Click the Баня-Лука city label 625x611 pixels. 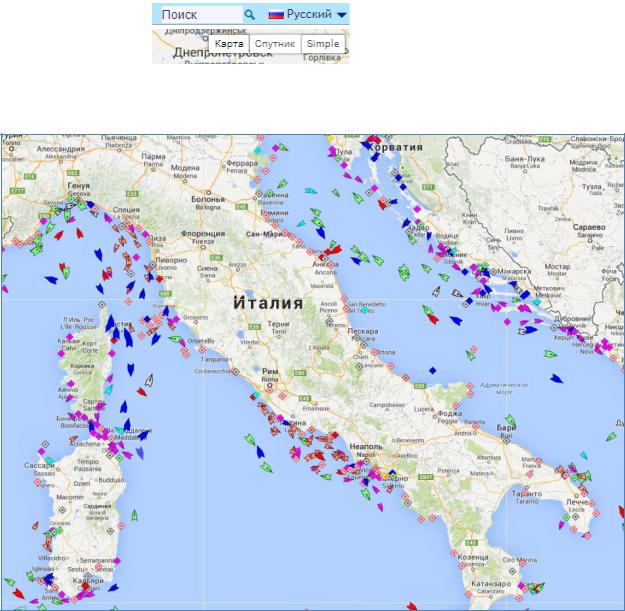tap(525, 159)
